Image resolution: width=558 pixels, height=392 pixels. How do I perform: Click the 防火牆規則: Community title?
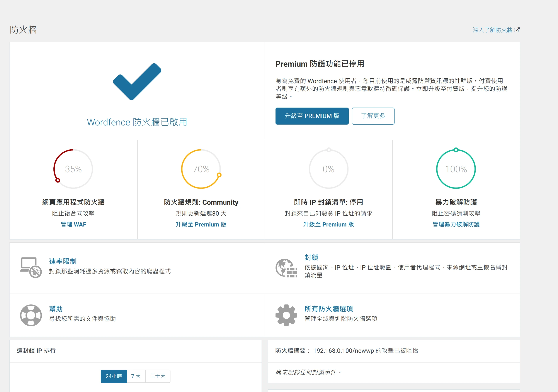[x=201, y=202]
